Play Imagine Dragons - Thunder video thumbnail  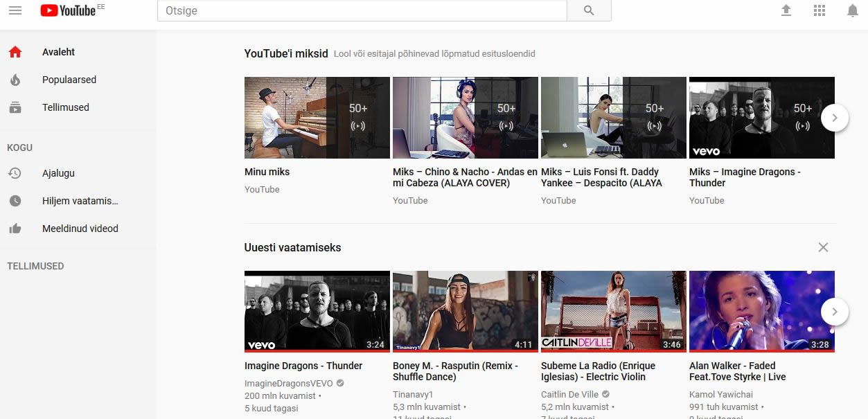click(317, 312)
